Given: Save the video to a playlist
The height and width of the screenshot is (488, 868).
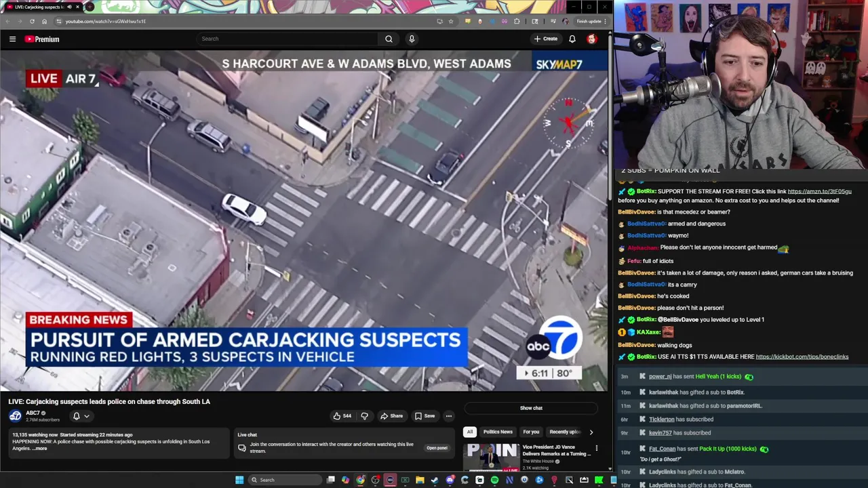Looking at the screenshot, I should pyautogui.click(x=425, y=416).
